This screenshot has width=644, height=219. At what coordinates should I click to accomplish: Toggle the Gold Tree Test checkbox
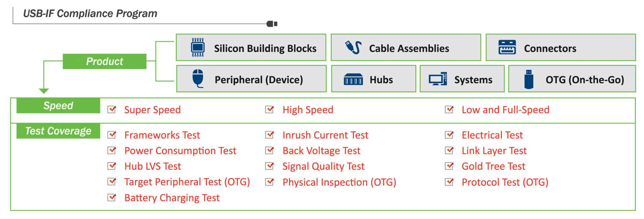(x=449, y=166)
